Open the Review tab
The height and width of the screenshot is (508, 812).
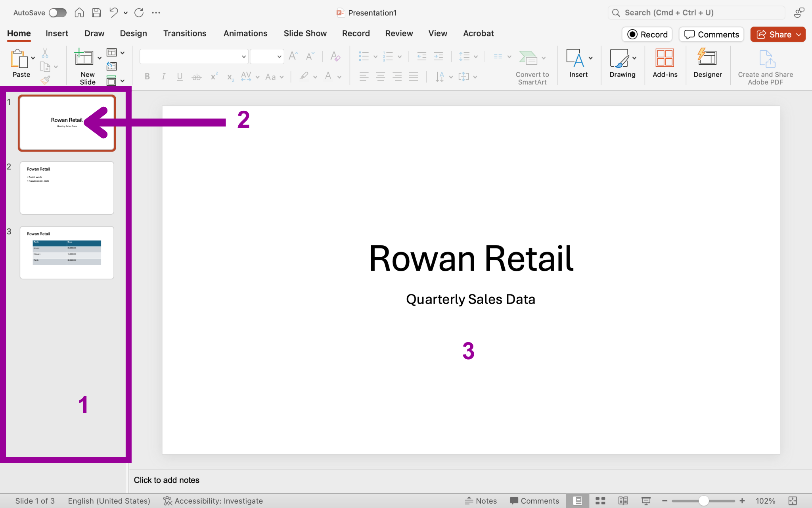pyautogui.click(x=399, y=33)
